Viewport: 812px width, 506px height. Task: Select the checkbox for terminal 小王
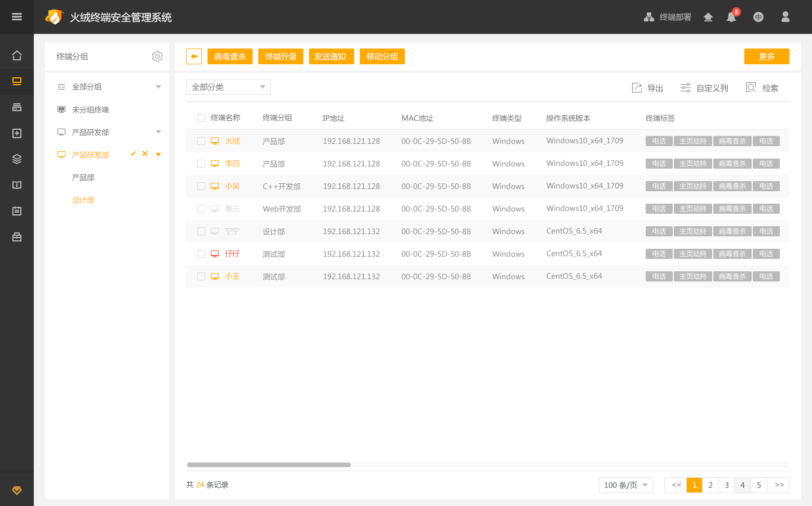(201, 276)
